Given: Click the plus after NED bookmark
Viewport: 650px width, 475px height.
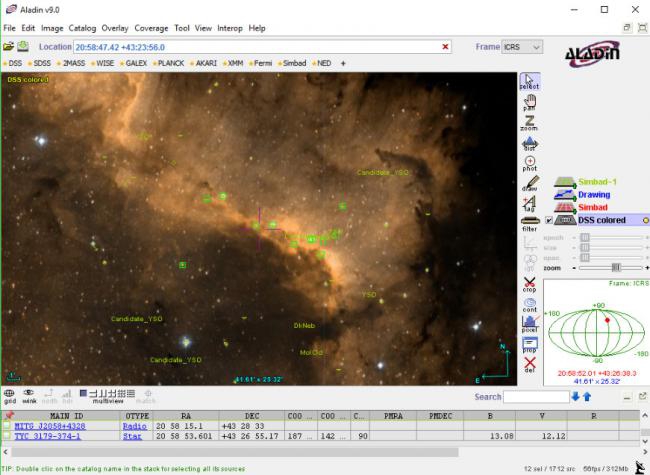Looking at the screenshot, I should (x=344, y=63).
